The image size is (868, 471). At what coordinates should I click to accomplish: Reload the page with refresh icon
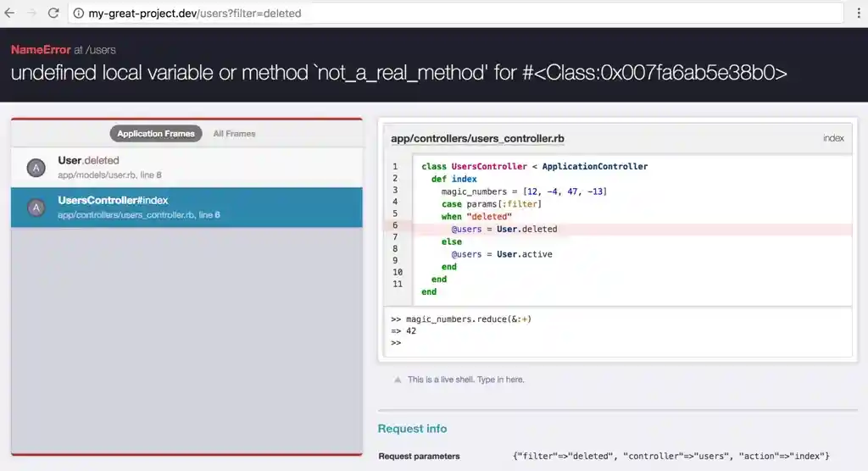[x=53, y=14]
